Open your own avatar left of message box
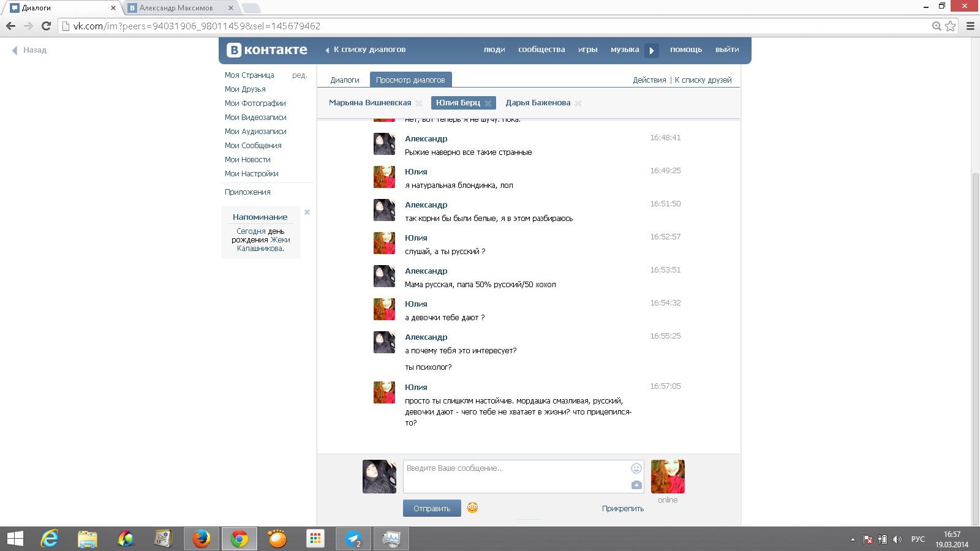Screen dimensions: 980x551 point(380,477)
